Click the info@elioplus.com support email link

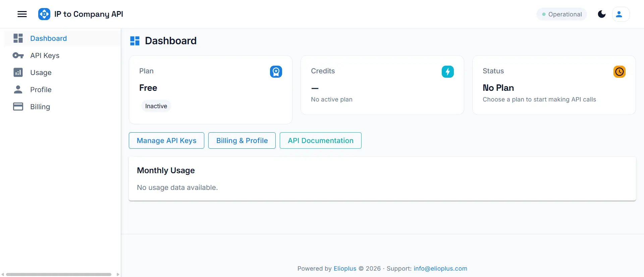pyautogui.click(x=440, y=269)
